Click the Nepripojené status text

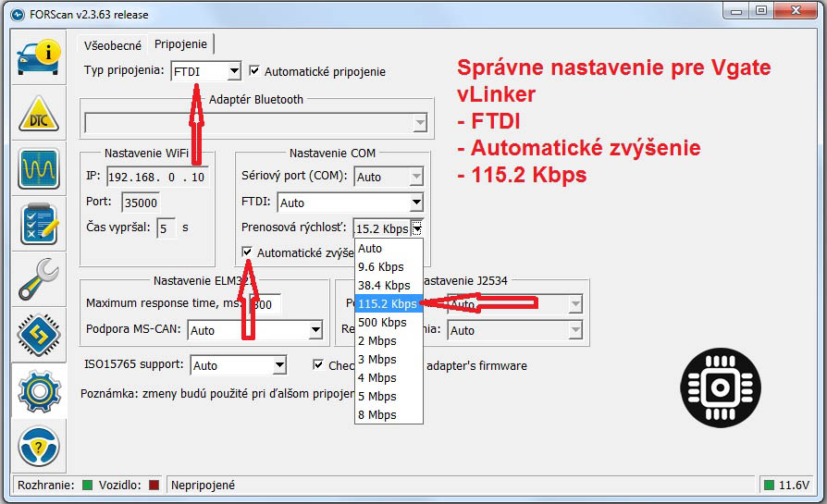pos(203,485)
